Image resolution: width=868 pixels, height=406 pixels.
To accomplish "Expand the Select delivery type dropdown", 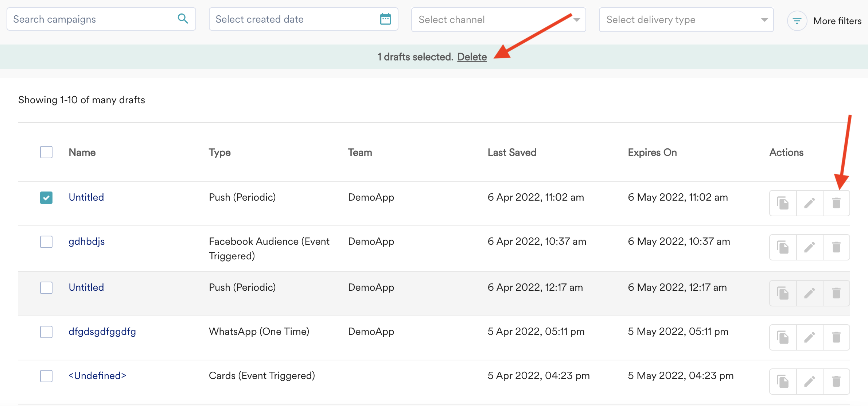I will (x=686, y=20).
